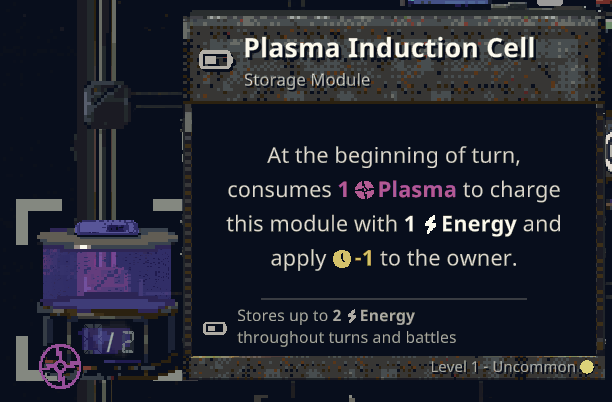Click the battery icon beside the title
612x402 pixels.
[216, 61]
